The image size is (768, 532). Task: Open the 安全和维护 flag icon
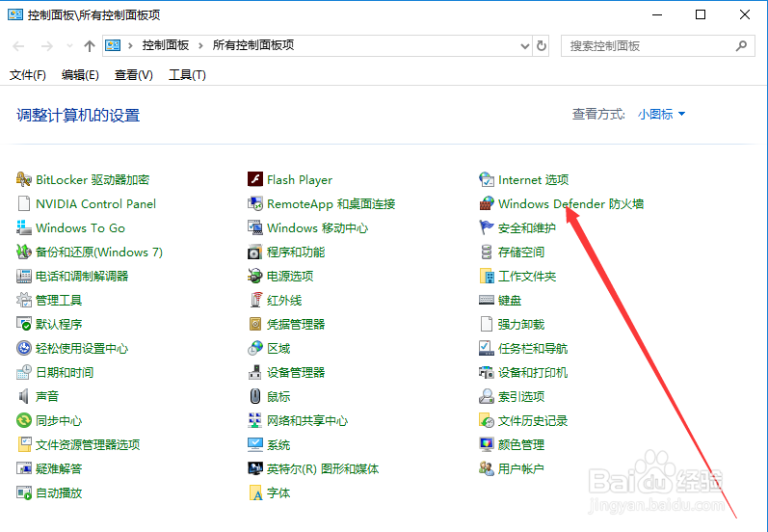click(x=487, y=227)
